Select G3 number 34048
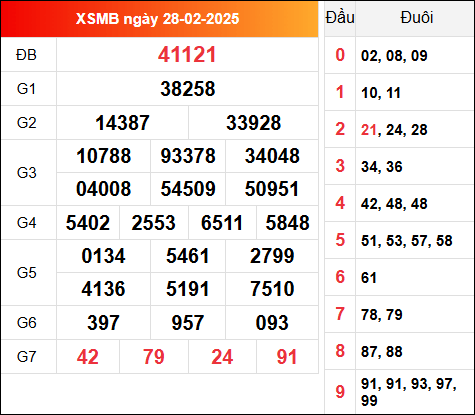 (x=272, y=156)
